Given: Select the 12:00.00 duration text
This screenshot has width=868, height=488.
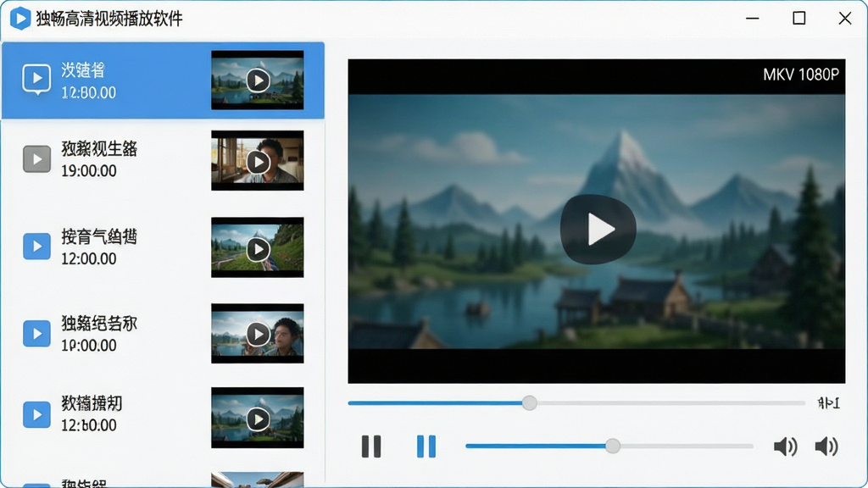Looking at the screenshot, I should pyautogui.click(x=88, y=259).
